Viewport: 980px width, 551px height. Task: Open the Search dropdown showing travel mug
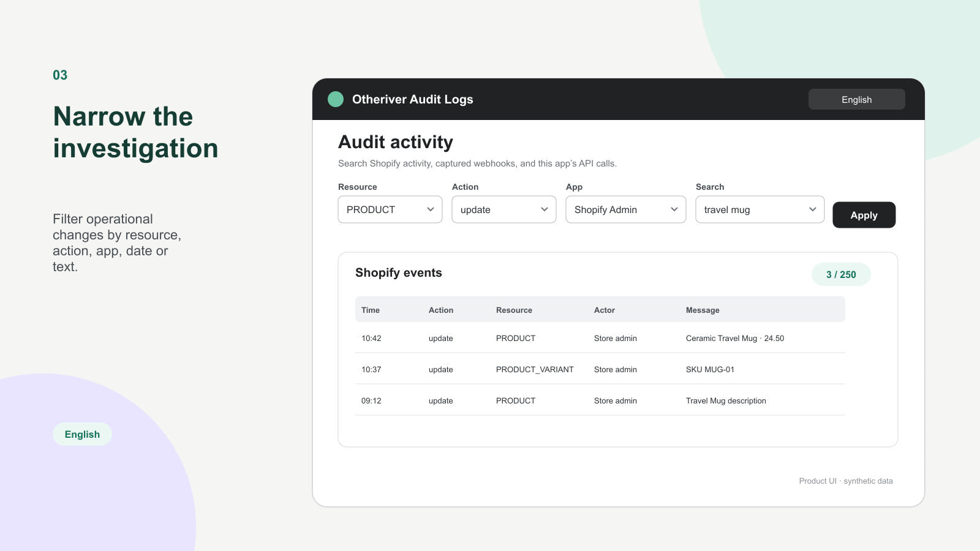tap(760, 209)
